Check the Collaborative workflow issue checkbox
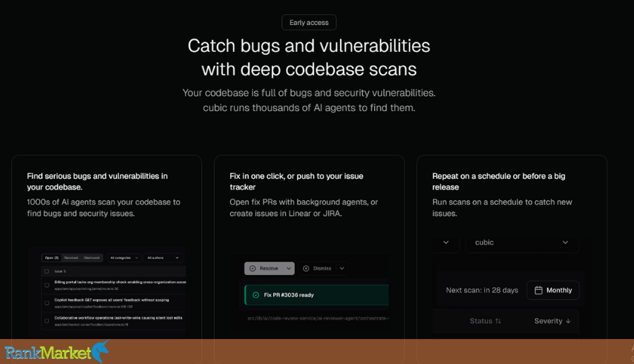The height and width of the screenshot is (364, 634). [x=47, y=321]
